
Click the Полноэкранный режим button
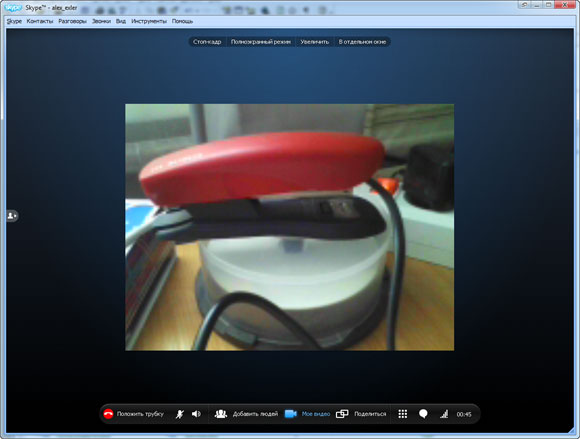click(261, 42)
